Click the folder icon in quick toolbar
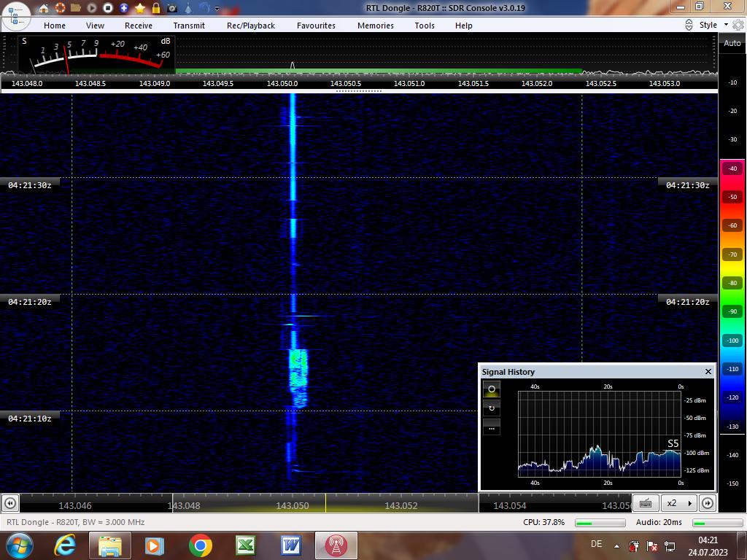 click(76, 8)
